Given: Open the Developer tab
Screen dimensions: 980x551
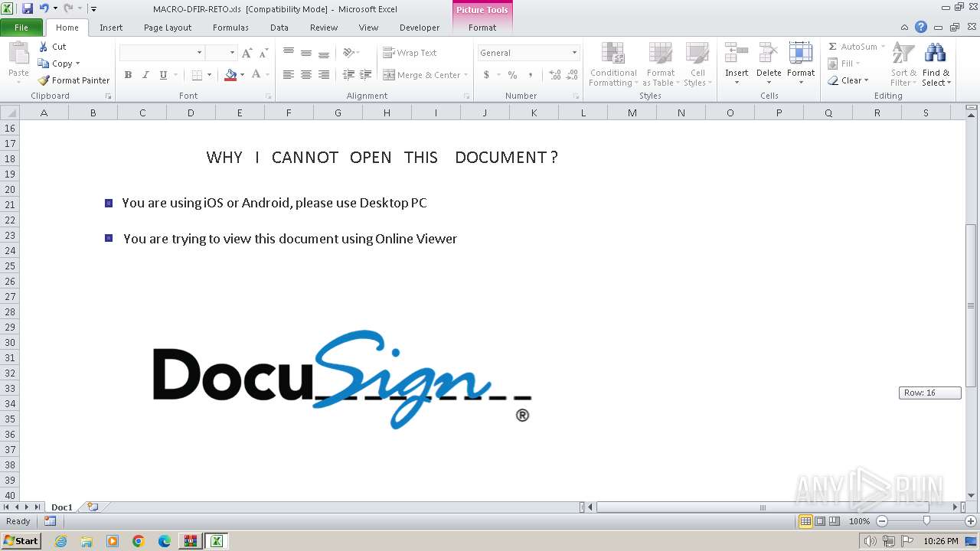Looking at the screenshot, I should 420,28.
